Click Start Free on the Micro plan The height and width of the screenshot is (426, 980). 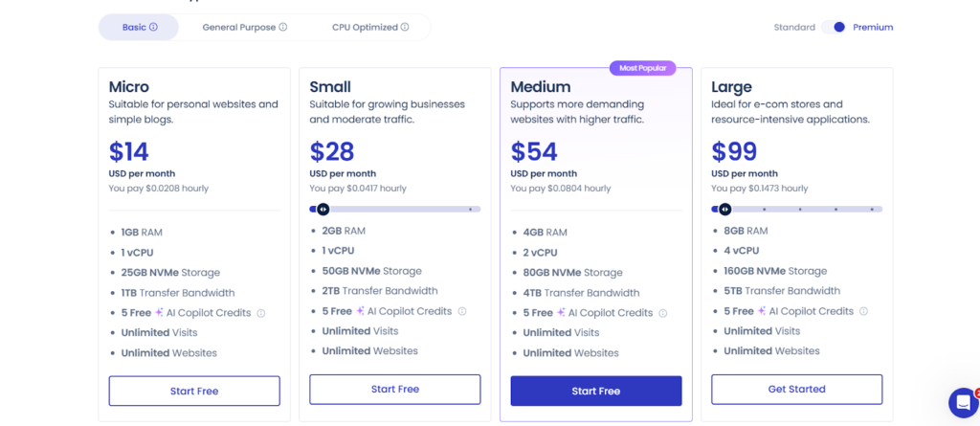pos(194,391)
